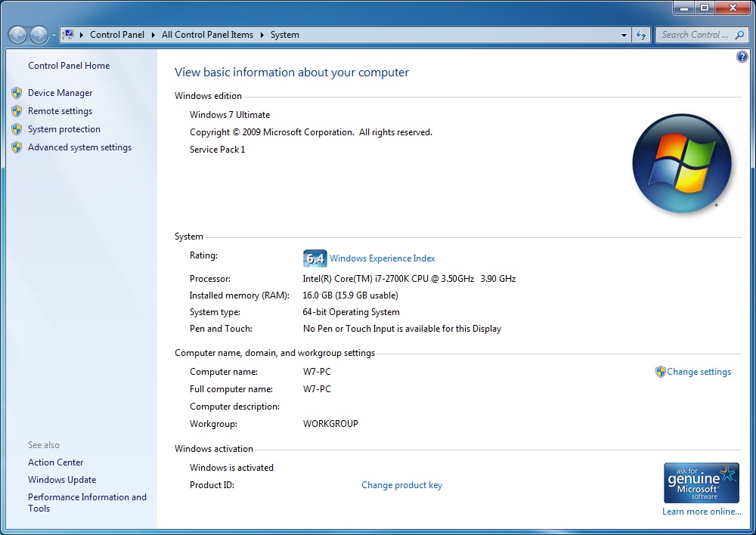Open Action Center from See also
The height and width of the screenshot is (535, 756).
pos(55,462)
